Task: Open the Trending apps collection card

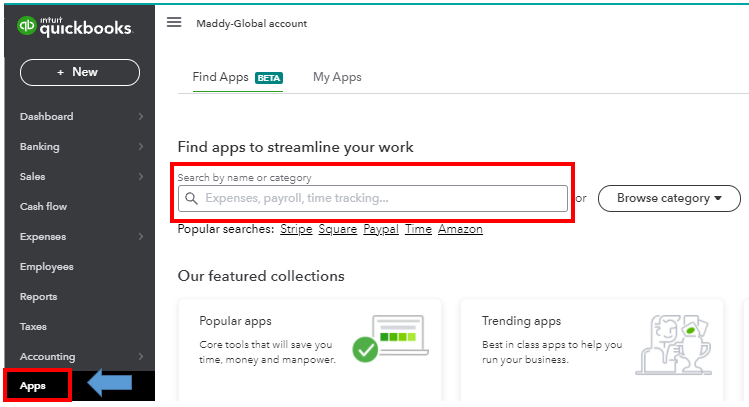Action: coord(592,350)
